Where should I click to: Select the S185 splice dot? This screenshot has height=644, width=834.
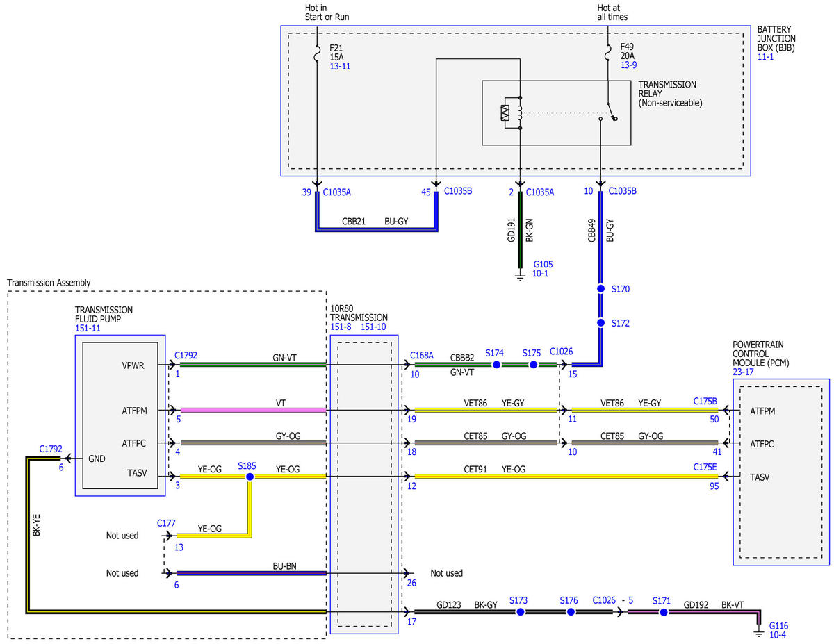(x=250, y=477)
